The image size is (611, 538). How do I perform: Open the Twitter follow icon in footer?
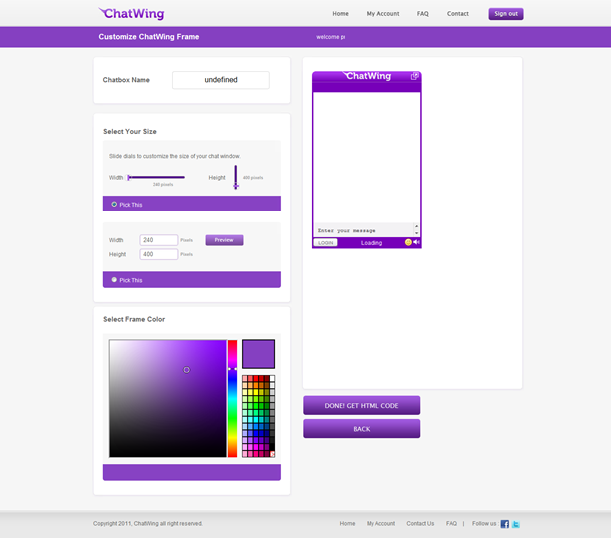(x=516, y=523)
